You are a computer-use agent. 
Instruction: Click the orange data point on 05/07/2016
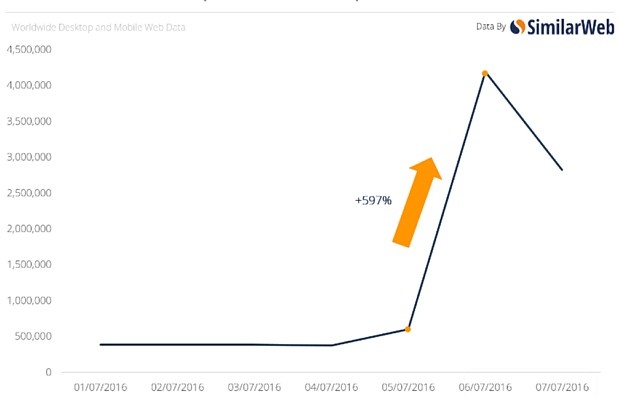click(408, 329)
